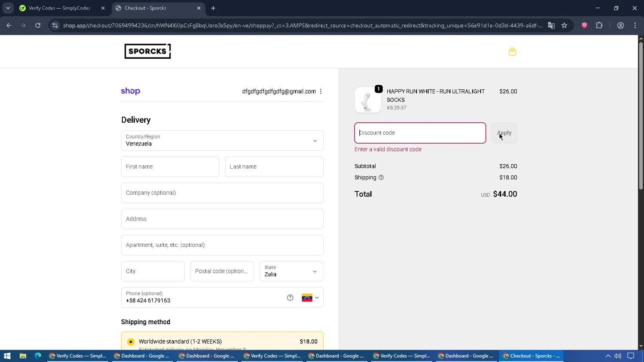Click the City field
Screen dimensions: 644x362
click(153, 271)
